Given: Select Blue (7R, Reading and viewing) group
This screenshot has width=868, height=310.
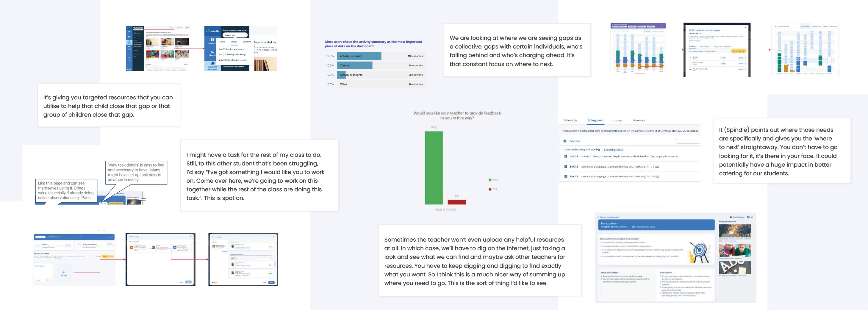Looking at the screenshot, I should tap(232, 54).
